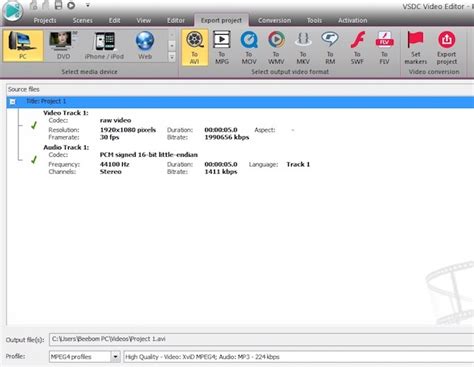
Task: Click the Audio Track 1 heading
Action: pos(66,147)
